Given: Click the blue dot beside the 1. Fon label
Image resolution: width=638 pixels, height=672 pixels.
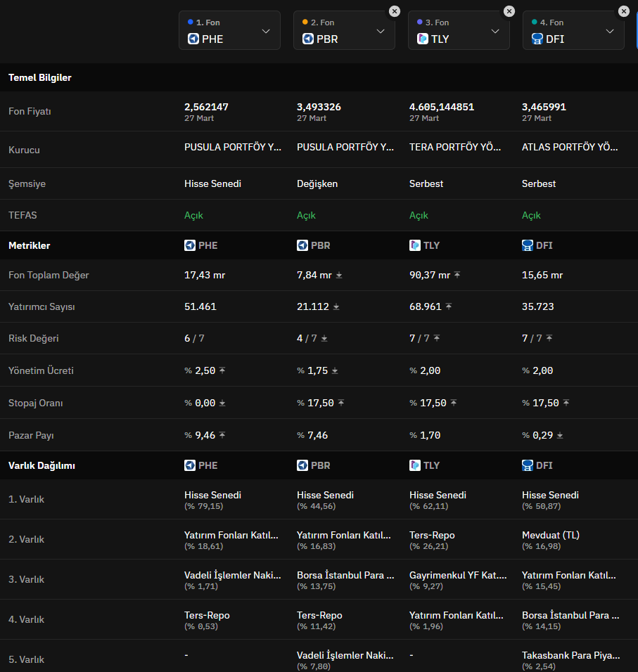Looking at the screenshot, I should (x=191, y=22).
